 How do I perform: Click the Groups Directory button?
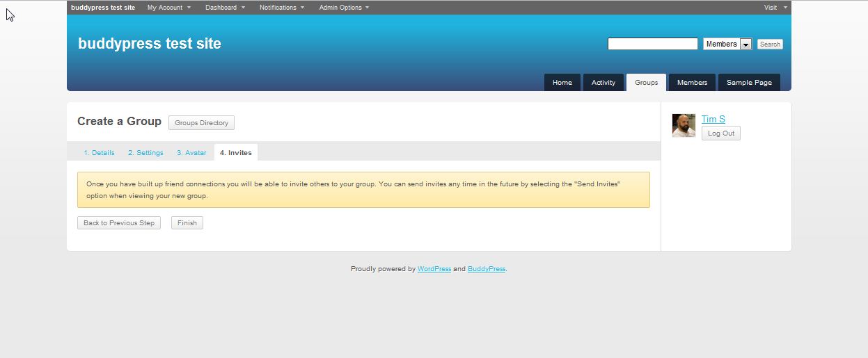coord(201,123)
